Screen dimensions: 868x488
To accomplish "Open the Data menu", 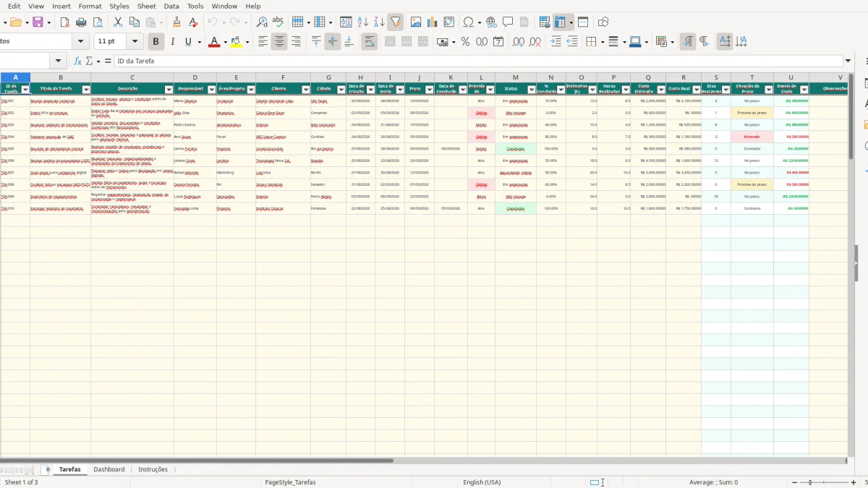I will click(171, 6).
